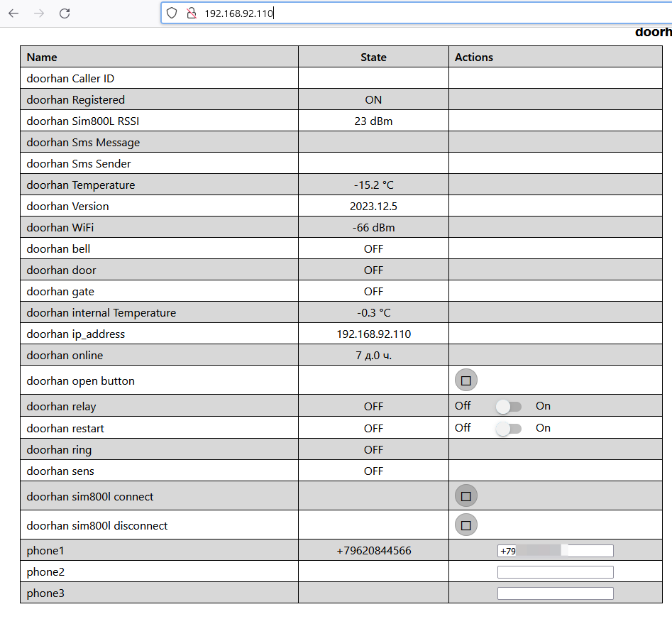Toggle the doorhan restart switch
Screen dimensions: 672x619
click(x=508, y=428)
